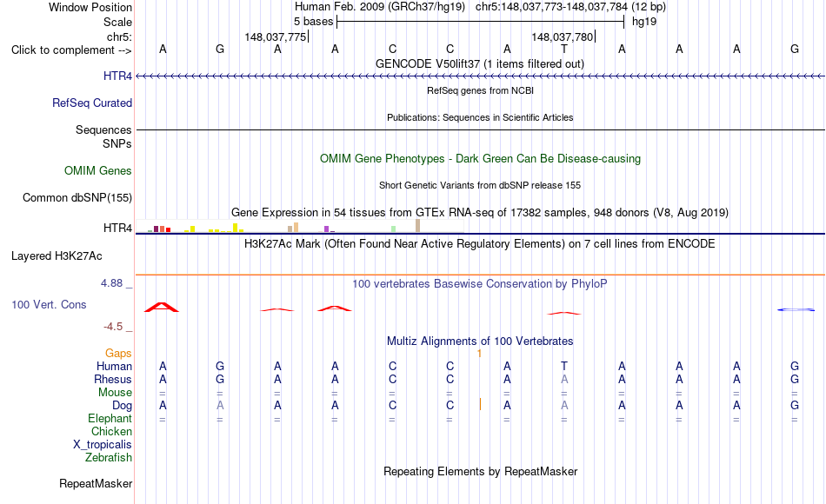This screenshot has width=826, height=504.
Task: Click the largest red PhyloP conservation peak
Action: (x=162, y=307)
